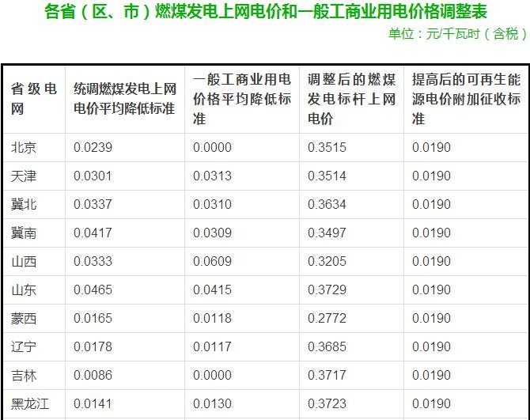Click the 0.0609 value in 山西 row
Viewport: 530px width, 420px height.
point(212,261)
